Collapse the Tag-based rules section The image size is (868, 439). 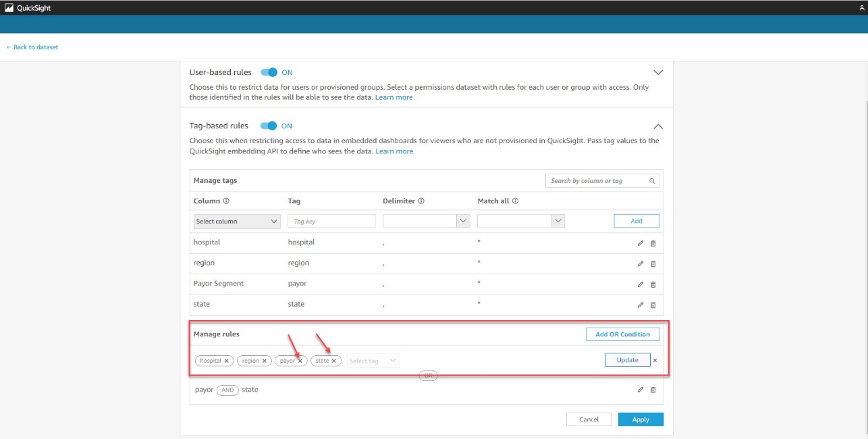click(658, 126)
